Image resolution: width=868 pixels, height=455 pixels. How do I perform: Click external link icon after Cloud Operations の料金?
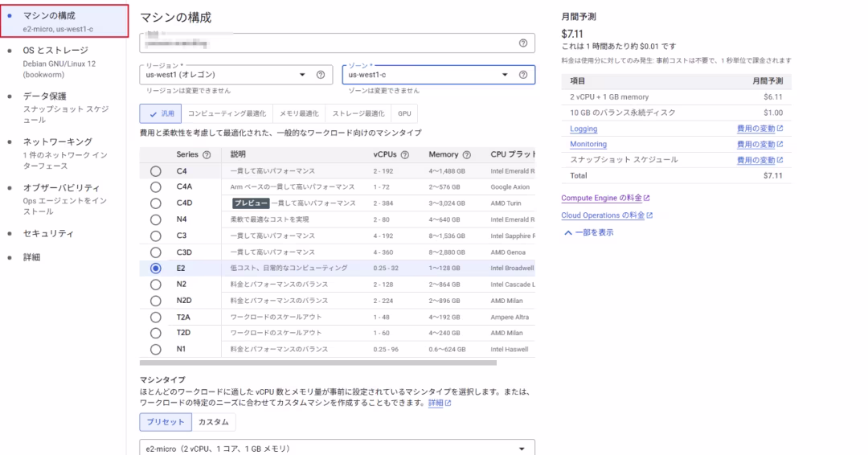point(649,215)
